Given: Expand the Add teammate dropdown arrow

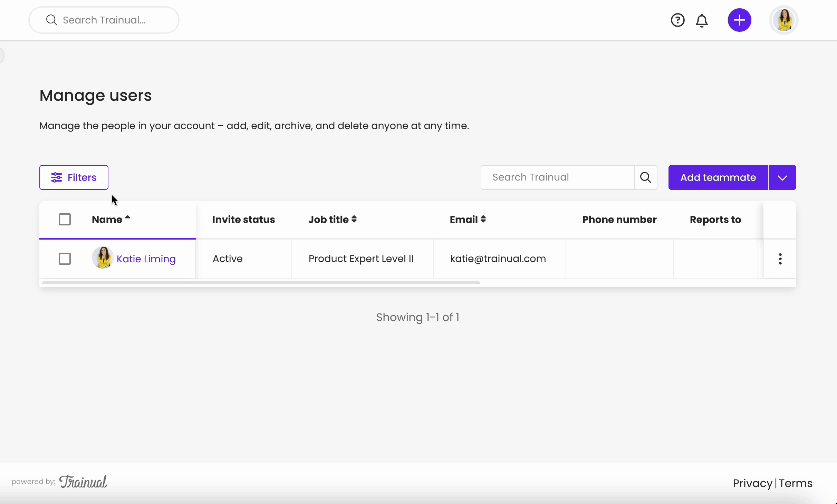Looking at the screenshot, I should tap(782, 177).
